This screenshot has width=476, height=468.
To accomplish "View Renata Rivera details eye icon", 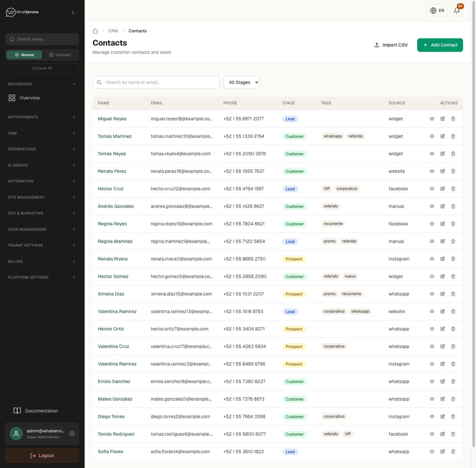I will [432, 259].
